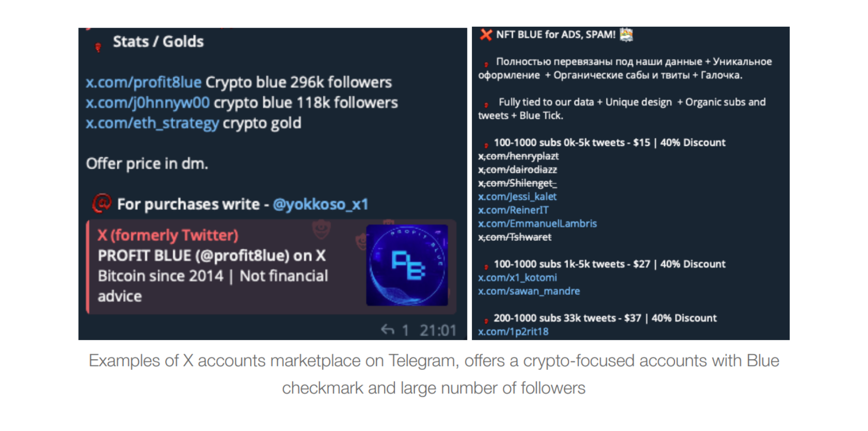868x431 pixels.
Task: Click the pin emoji before 100-1000 subs $15 line
Action: 487,143
